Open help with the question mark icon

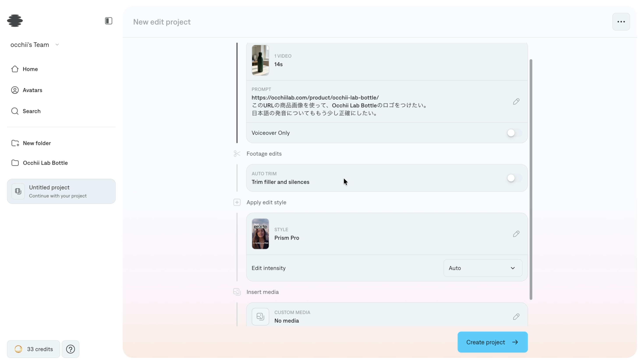[71, 349]
